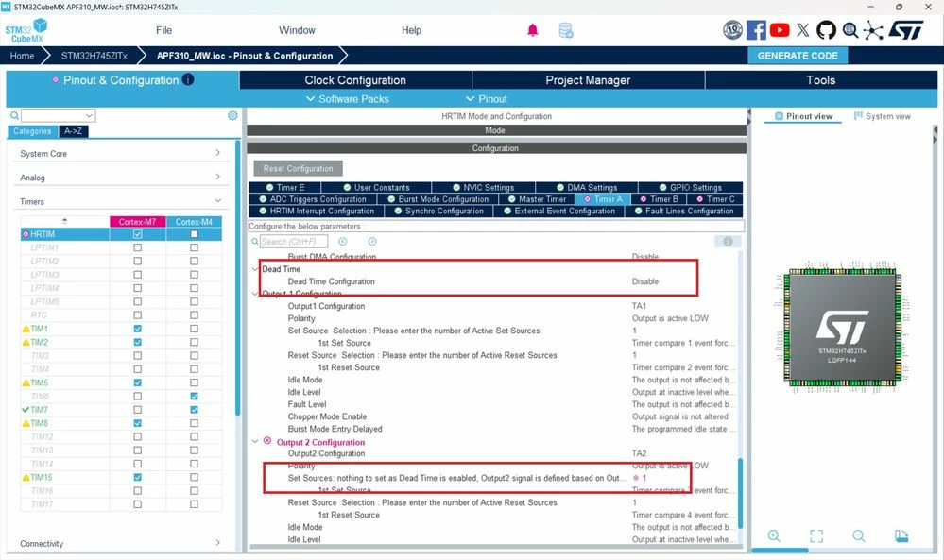Toggle the parameter info button
This screenshot has width=944, height=560.
(728, 241)
